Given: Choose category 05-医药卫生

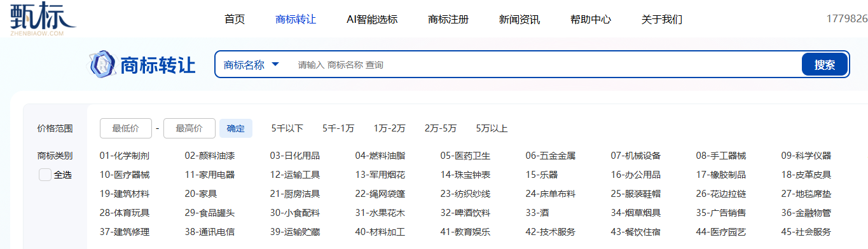Looking at the screenshot, I should click(x=465, y=156).
